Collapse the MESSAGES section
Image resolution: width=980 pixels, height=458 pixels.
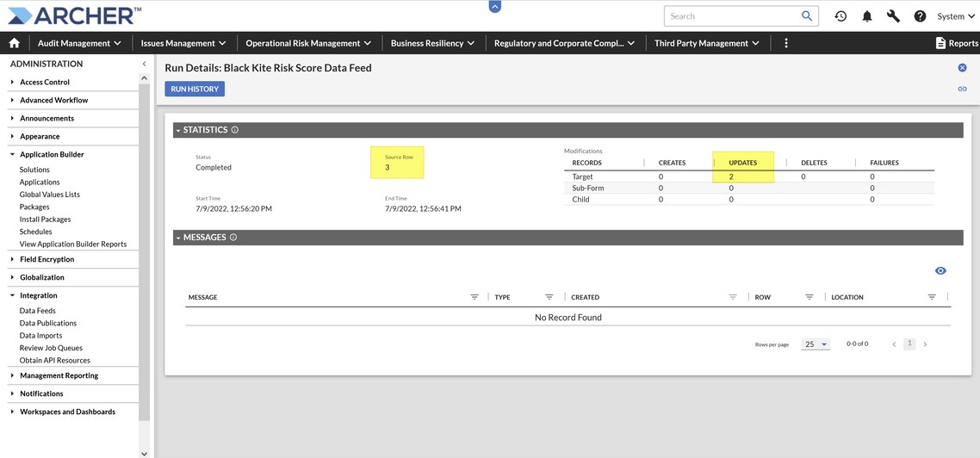178,238
